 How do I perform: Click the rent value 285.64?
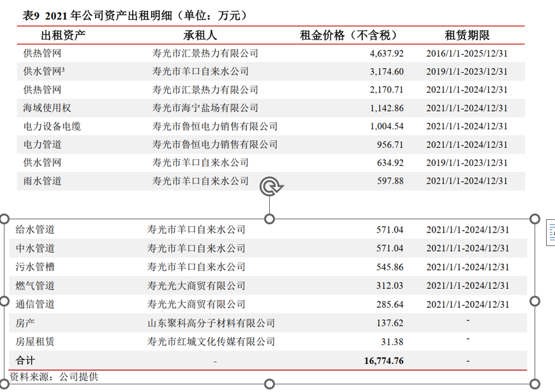point(390,304)
